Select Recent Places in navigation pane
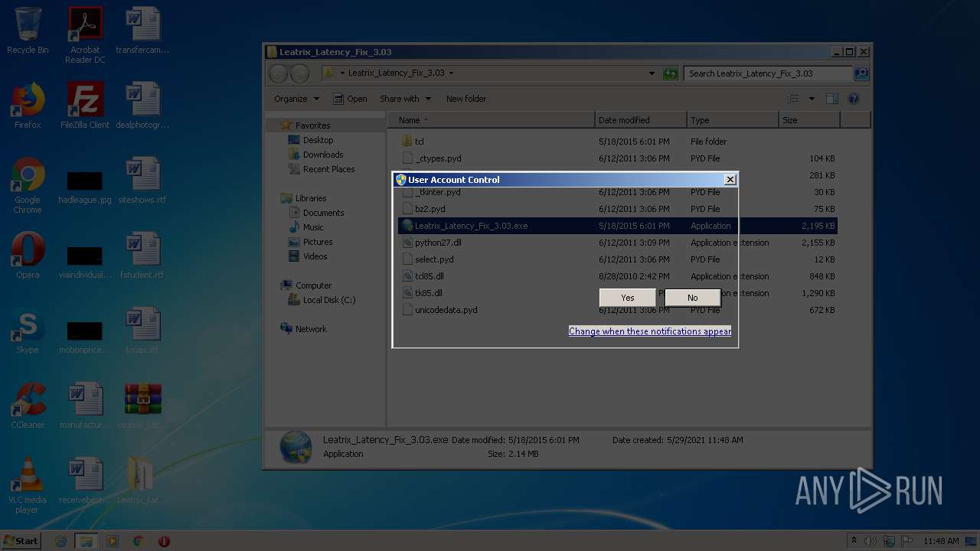 pos(328,169)
